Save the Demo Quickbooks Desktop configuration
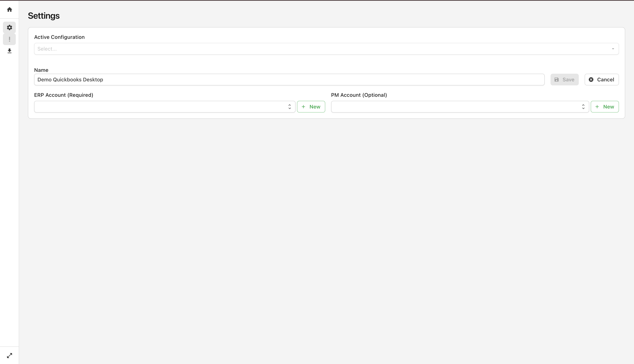Screen dimensions: 634x364 tap(564, 80)
